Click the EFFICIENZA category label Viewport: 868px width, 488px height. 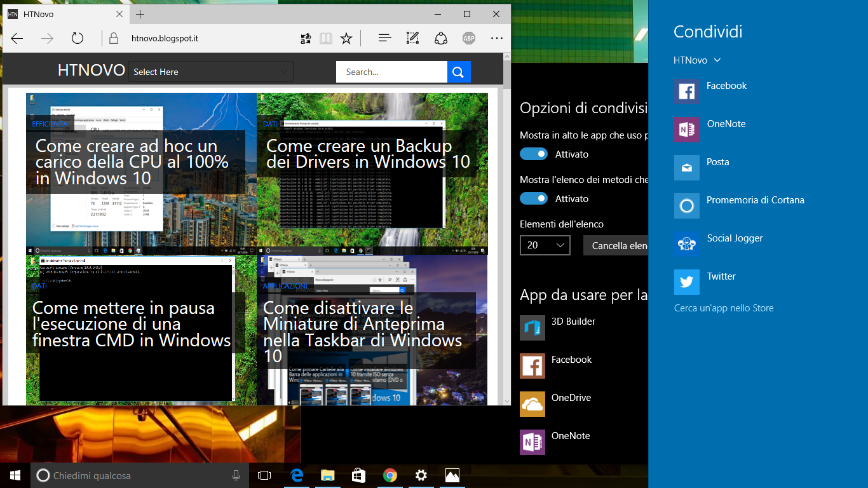tap(50, 124)
